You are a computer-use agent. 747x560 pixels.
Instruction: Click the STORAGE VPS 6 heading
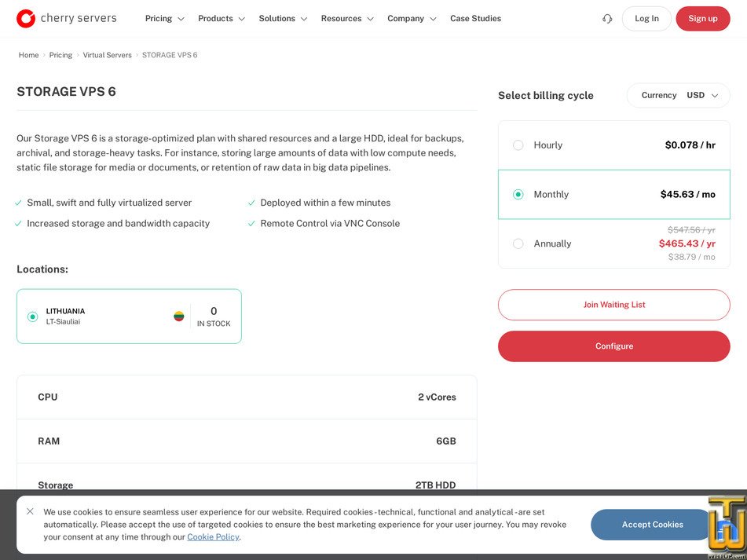tap(66, 91)
